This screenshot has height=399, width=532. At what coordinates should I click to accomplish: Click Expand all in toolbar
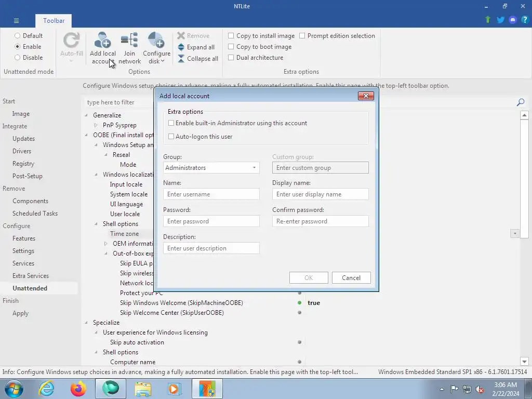196,47
